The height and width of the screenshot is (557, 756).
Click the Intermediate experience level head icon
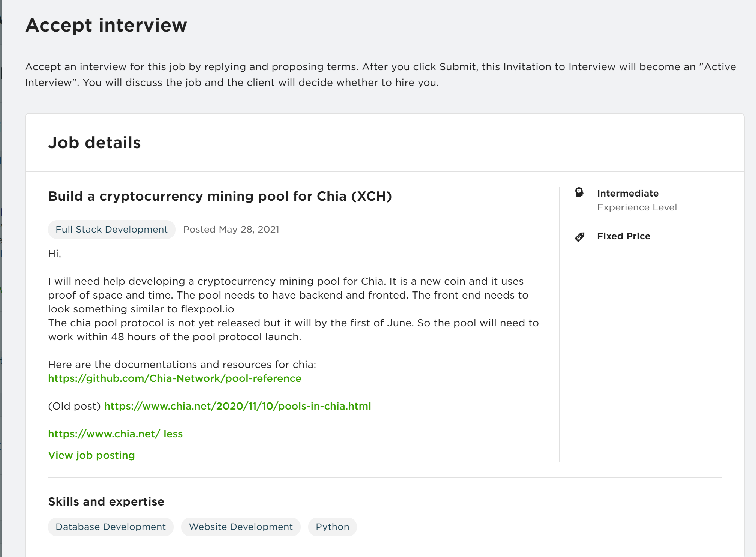[579, 192]
